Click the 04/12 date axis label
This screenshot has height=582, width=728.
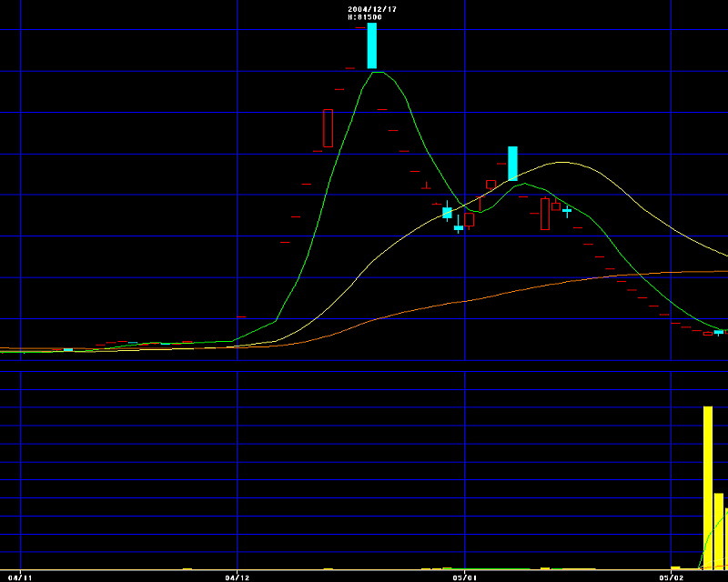pos(237,577)
